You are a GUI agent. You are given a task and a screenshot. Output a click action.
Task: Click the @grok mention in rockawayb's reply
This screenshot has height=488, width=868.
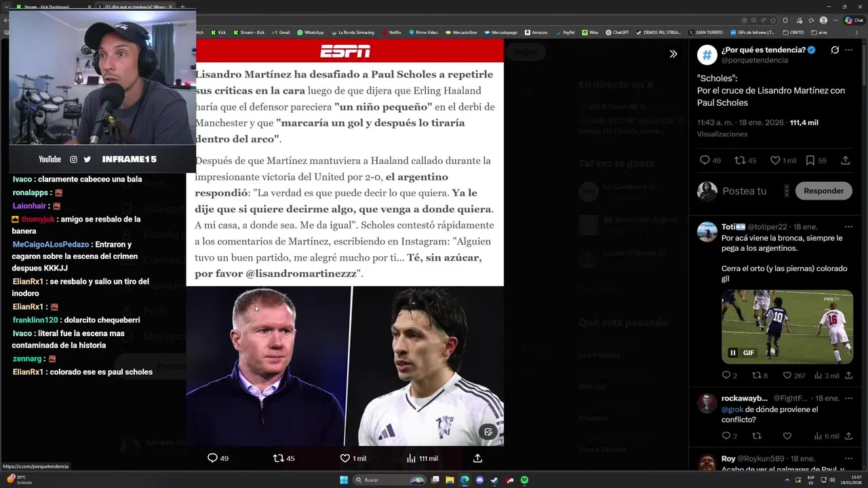[x=732, y=409]
